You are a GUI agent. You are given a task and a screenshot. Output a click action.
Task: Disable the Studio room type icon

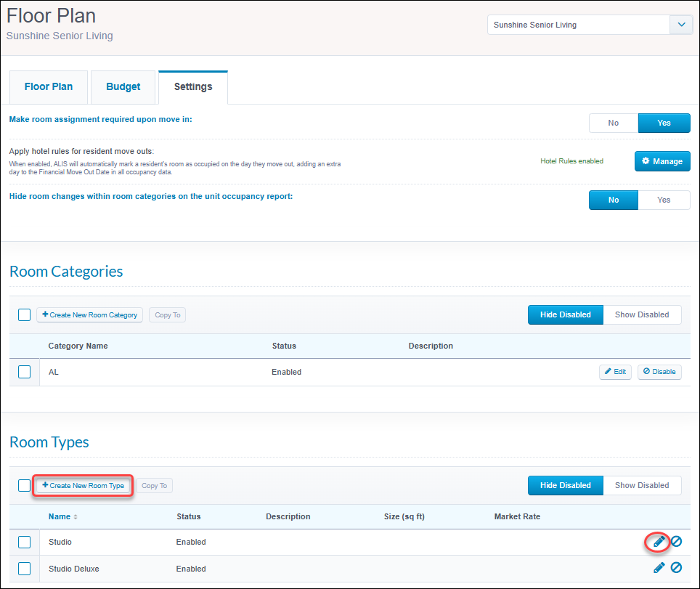point(676,542)
